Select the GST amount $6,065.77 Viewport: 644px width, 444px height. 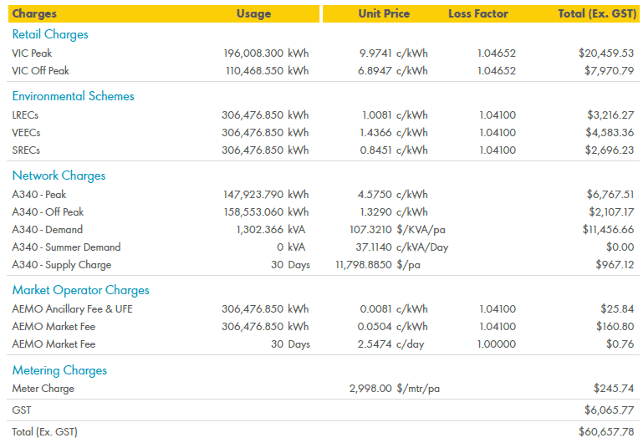pyautogui.click(x=609, y=410)
